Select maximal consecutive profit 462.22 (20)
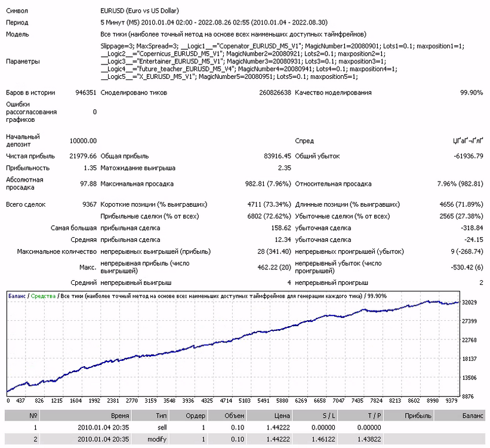 [x=274, y=267]
